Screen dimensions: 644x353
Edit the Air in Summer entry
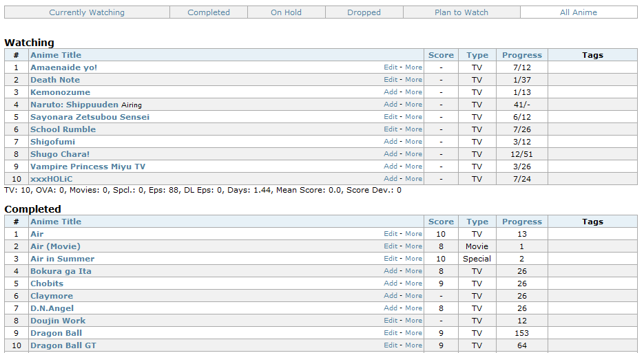coord(391,258)
